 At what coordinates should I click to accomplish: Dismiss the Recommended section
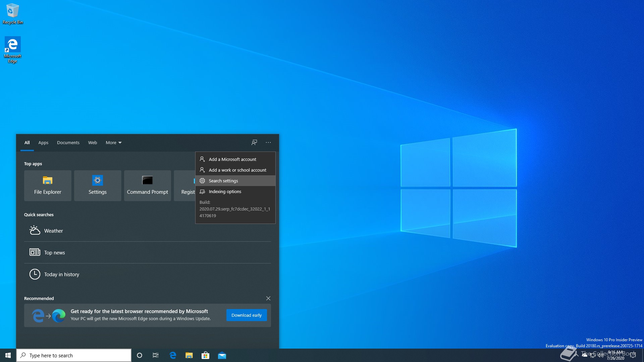click(268, 298)
